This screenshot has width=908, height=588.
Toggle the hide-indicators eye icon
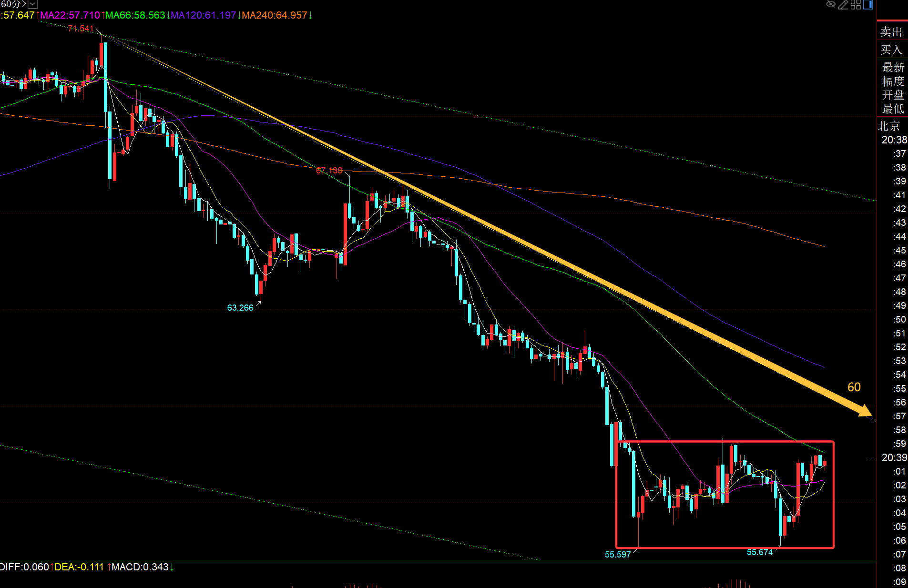831,5
